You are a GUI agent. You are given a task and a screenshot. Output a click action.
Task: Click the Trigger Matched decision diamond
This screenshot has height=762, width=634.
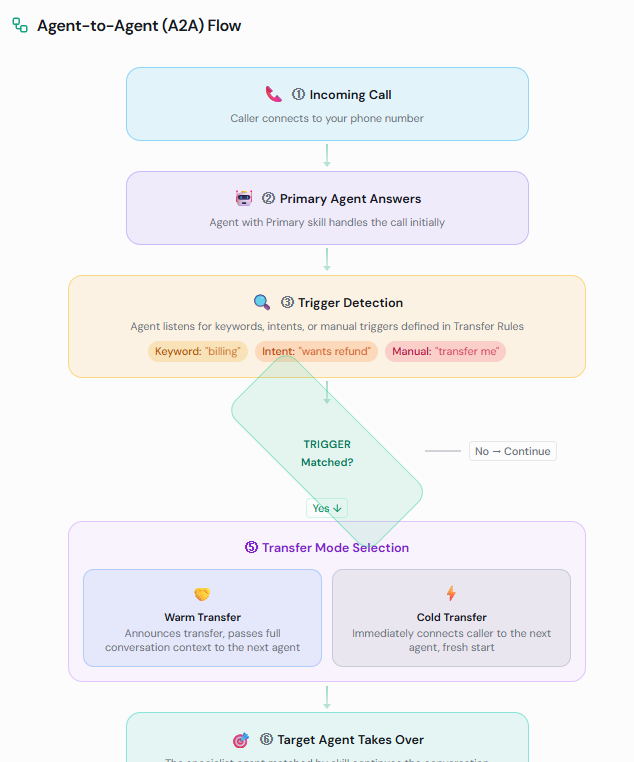[327, 452]
